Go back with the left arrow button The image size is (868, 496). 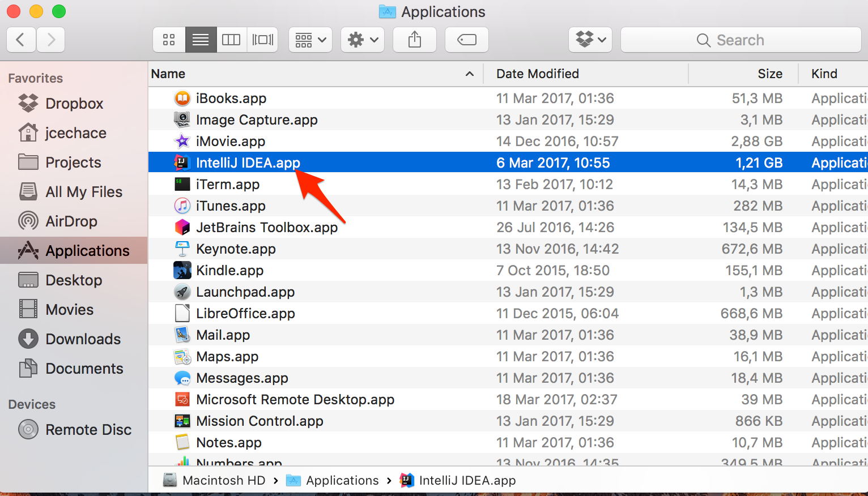[22, 40]
